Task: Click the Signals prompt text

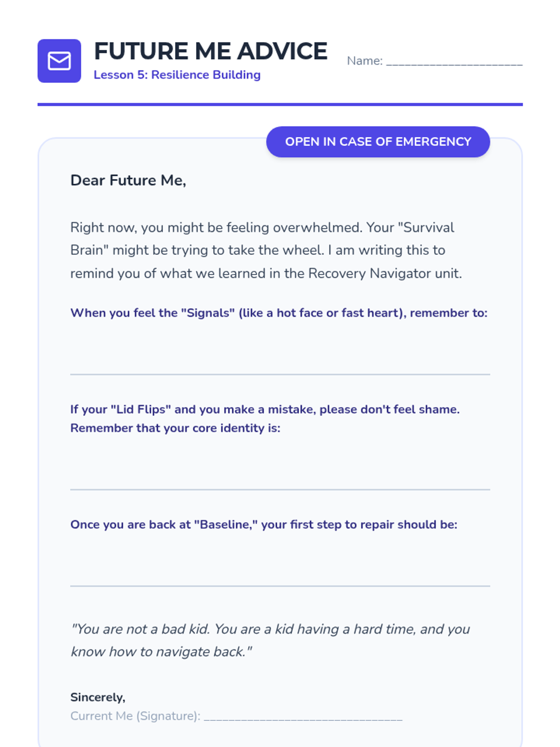Action: [x=279, y=313]
